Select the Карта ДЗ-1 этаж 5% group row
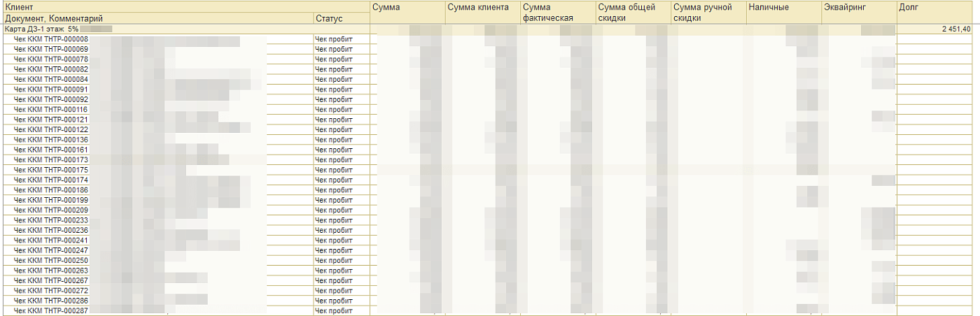980x316 pixels. click(41, 29)
